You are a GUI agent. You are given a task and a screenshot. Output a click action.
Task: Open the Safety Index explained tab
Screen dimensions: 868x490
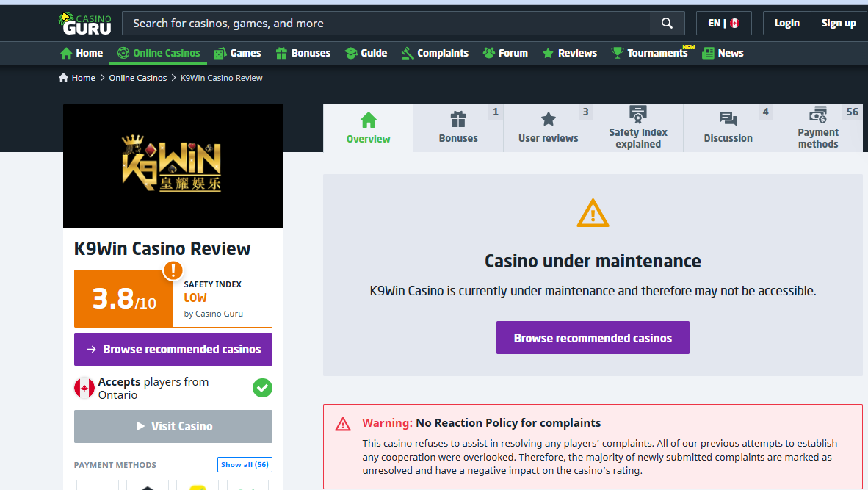click(637, 128)
